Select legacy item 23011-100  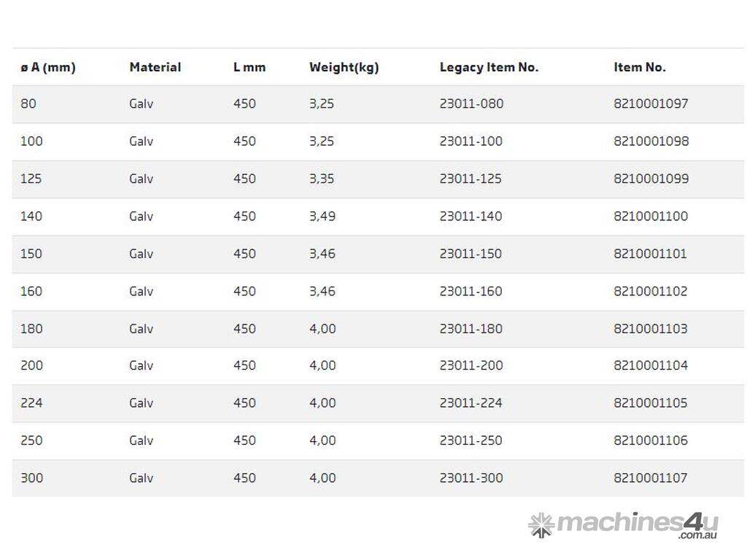471,141
